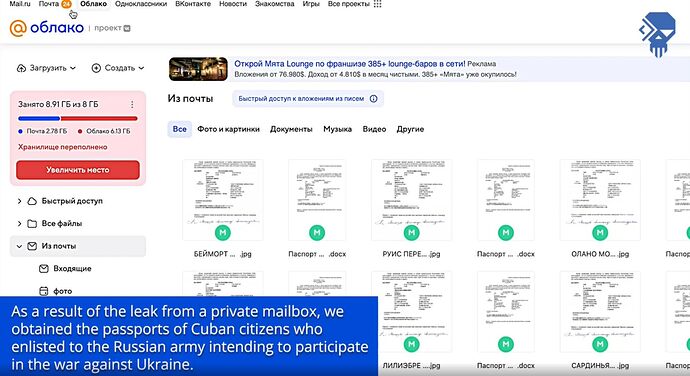Open the Мята Lounge franchise ad link
The image size is (690, 376).
click(349, 64)
